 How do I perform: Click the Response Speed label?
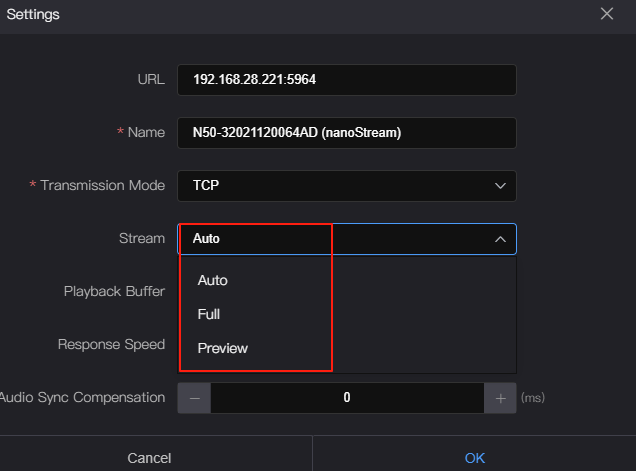pyautogui.click(x=111, y=344)
